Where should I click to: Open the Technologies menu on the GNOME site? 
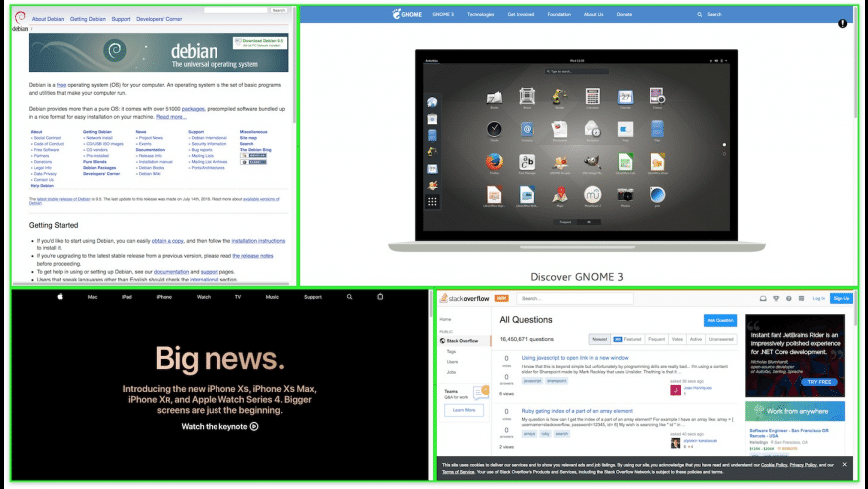coord(481,14)
